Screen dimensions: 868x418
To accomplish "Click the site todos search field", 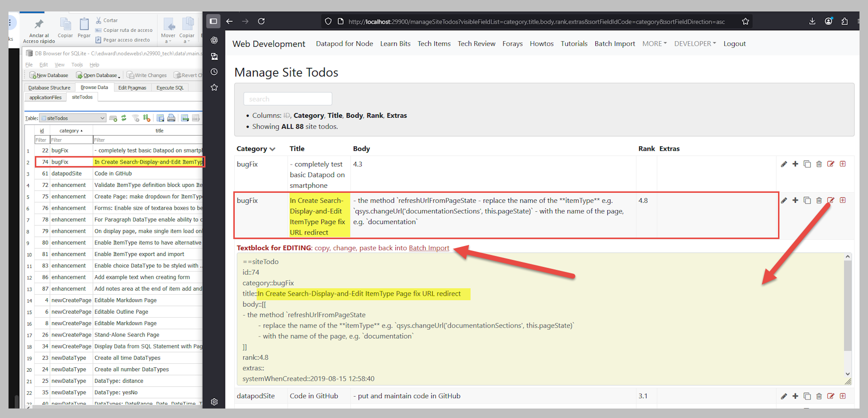I will (x=288, y=99).
